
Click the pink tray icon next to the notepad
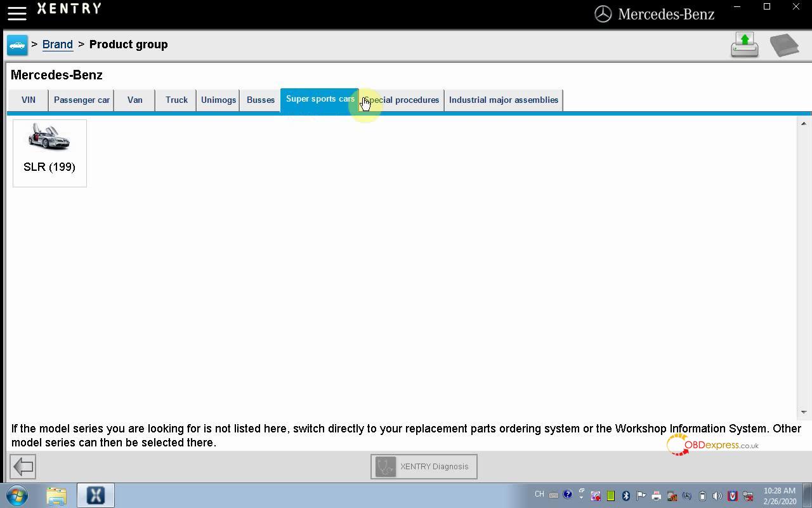(595, 496)
